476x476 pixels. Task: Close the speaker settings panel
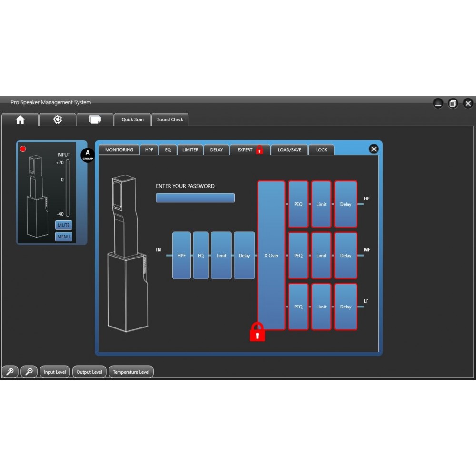tap(374, 149)
